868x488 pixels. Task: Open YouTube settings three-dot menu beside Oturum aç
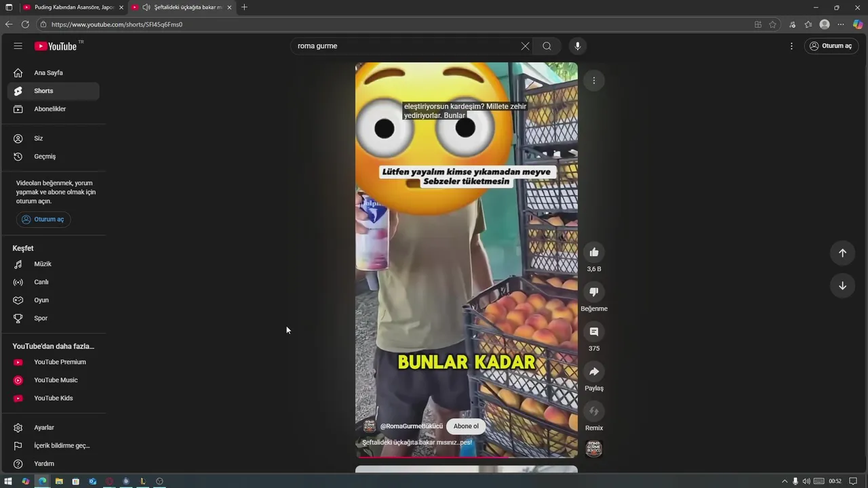tap(791, 46)
